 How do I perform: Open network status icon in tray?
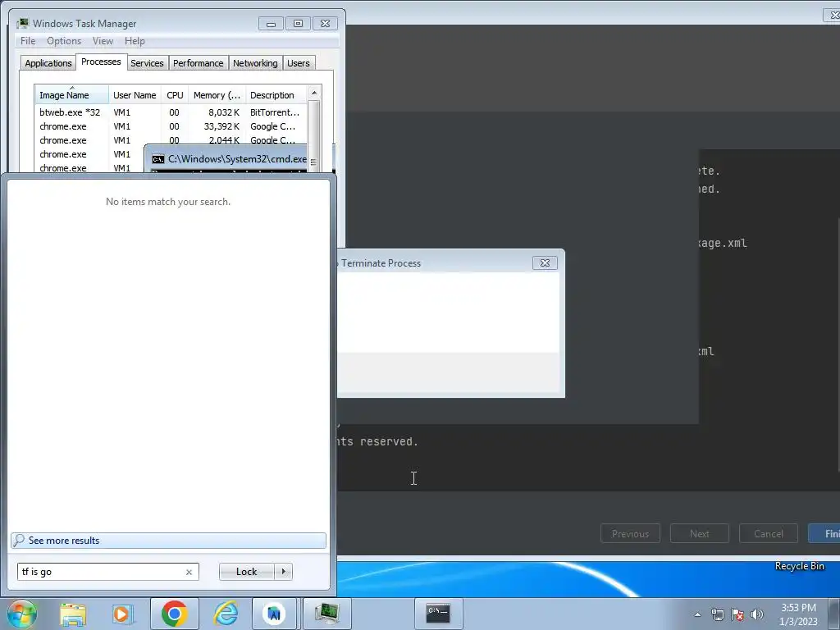[717, 614]
